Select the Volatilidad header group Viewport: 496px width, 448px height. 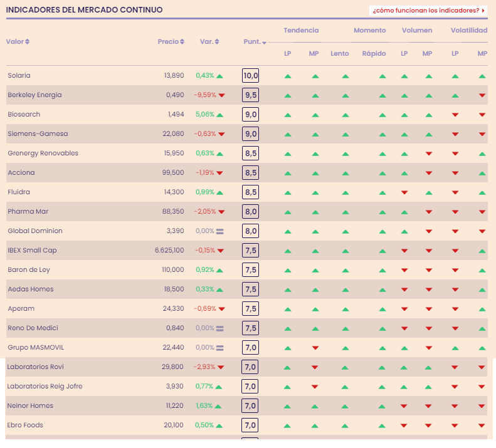click(469, 30)
